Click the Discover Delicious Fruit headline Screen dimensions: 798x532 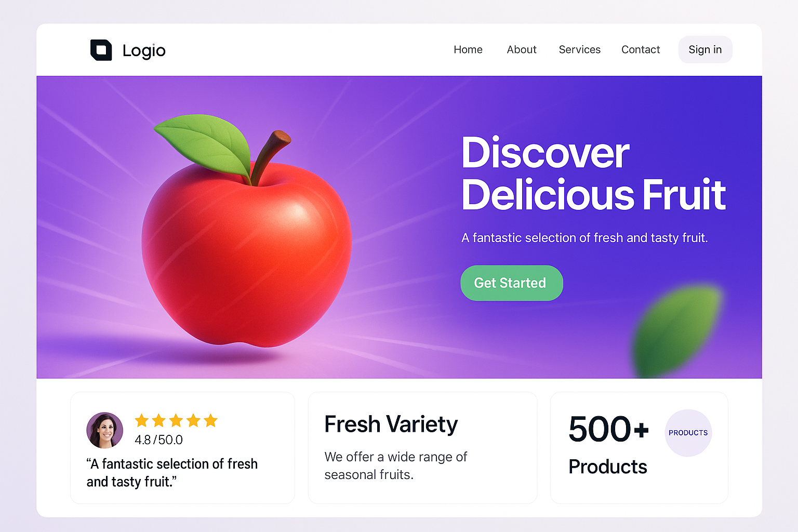[593, 174]
